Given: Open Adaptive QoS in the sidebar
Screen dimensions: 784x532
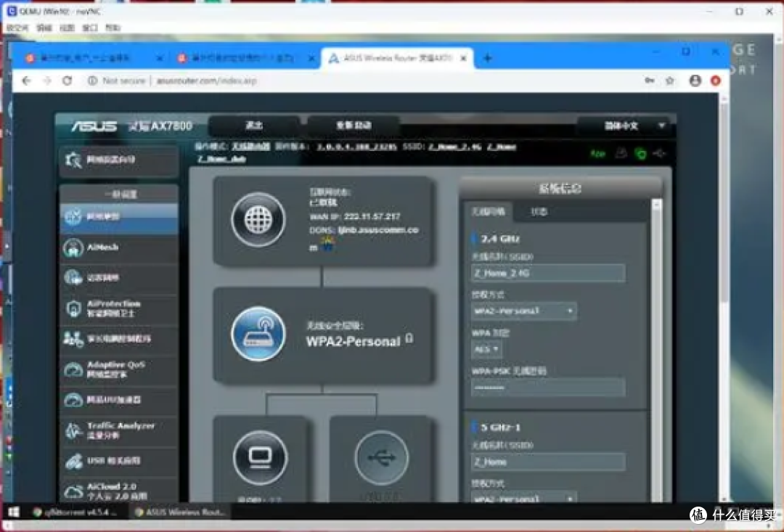Looking at the screenshot, I should 118,369.
